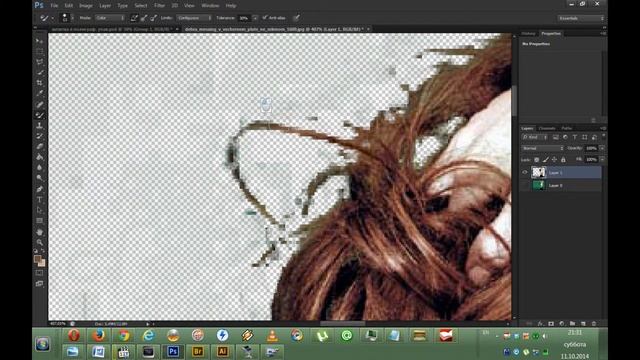Open the Mode dropdown in options bar

(x=110, y=18)
